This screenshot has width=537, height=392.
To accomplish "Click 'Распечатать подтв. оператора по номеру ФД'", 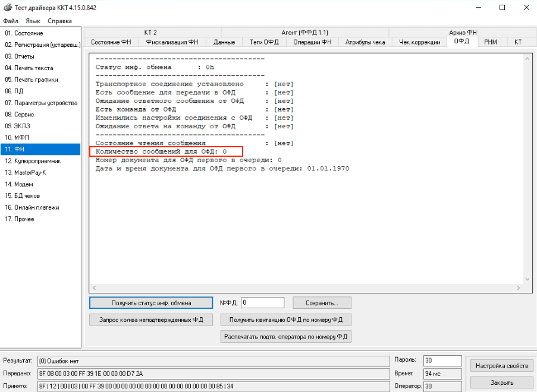I will click(285, 337).
